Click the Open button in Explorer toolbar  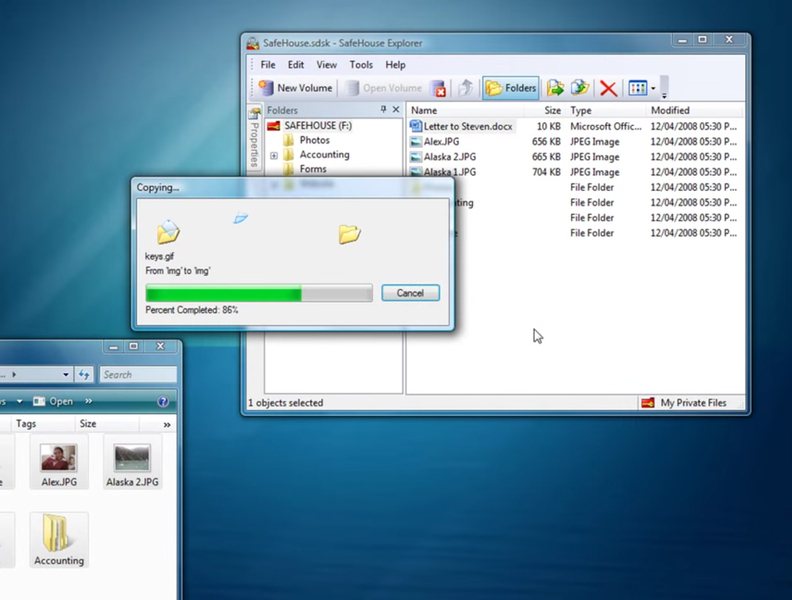pos(53,401)
